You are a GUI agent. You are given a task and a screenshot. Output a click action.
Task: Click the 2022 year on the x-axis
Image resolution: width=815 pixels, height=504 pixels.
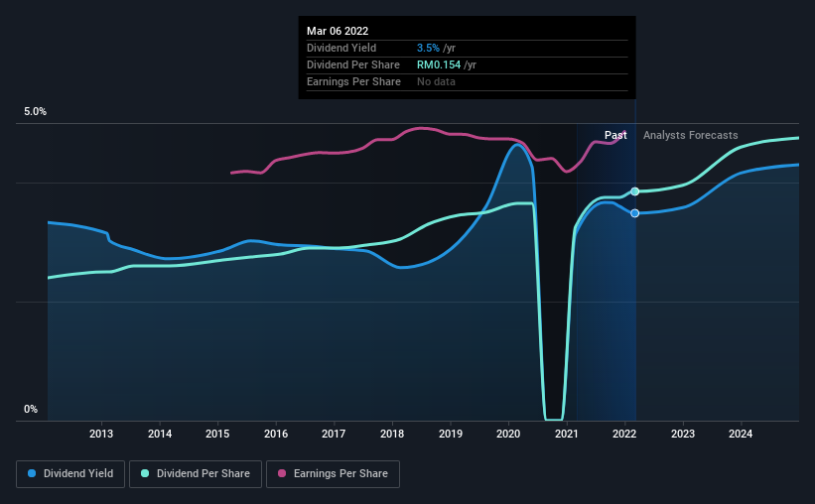[x=624, y=434]
